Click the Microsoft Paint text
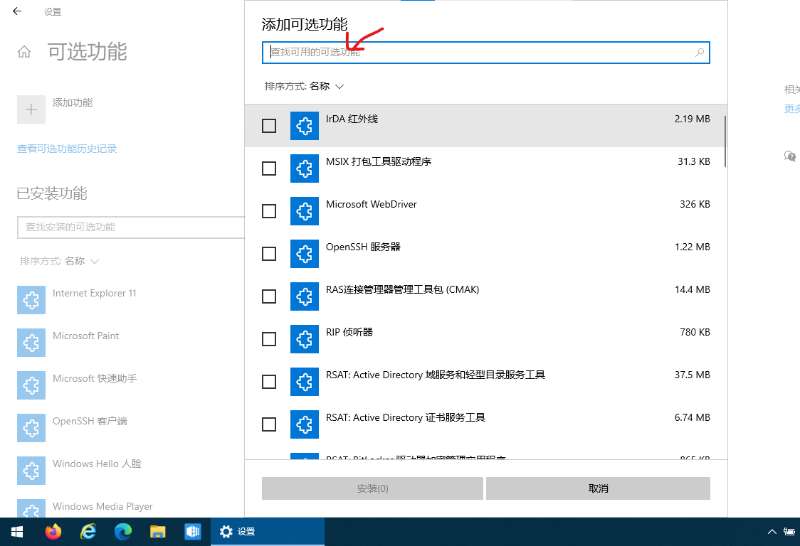Image resolution: width=800 pixels, height=546 pixels. [86, 336]
